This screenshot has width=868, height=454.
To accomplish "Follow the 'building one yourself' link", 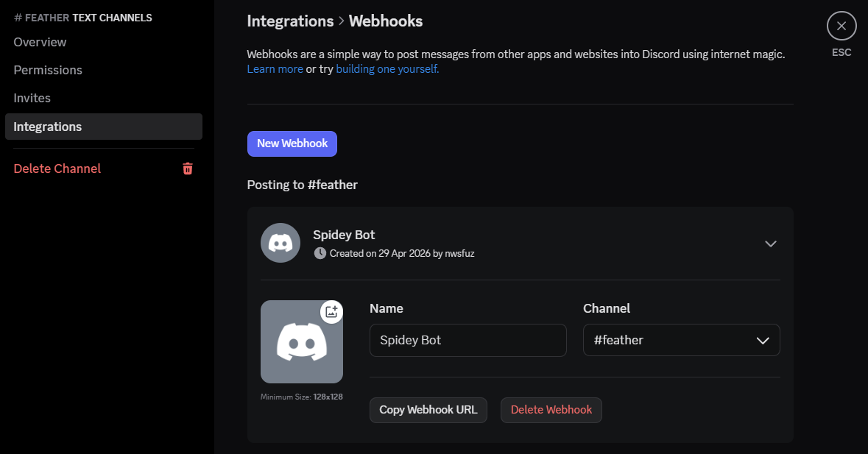I will pyautogui.click(x=387, y=69).
